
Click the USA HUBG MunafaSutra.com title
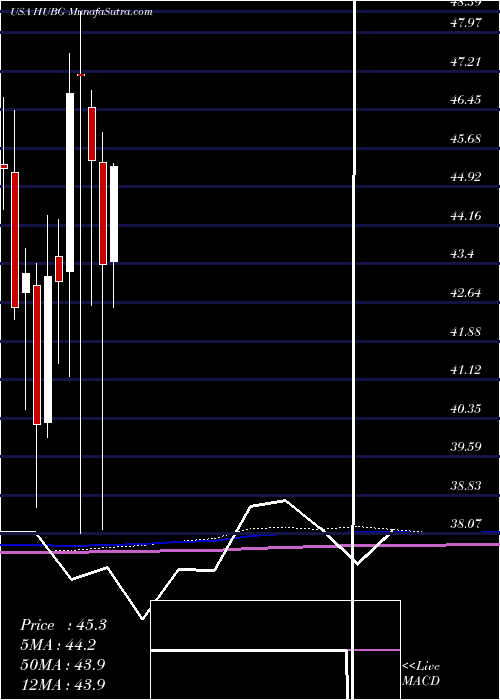(81, 12)
